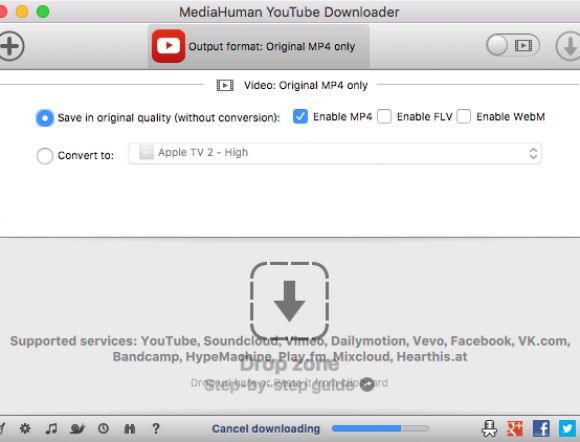Screen dimensions: 580x442
Task: Open help with the question mark icon
Action: coord(156,428)
